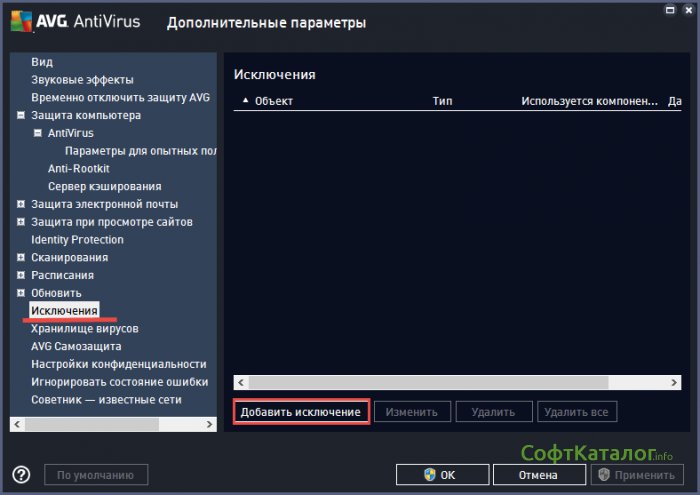This screenshot has width=700, height=495.
Task: Open Identity Protection settings
Action: [77, 240]
